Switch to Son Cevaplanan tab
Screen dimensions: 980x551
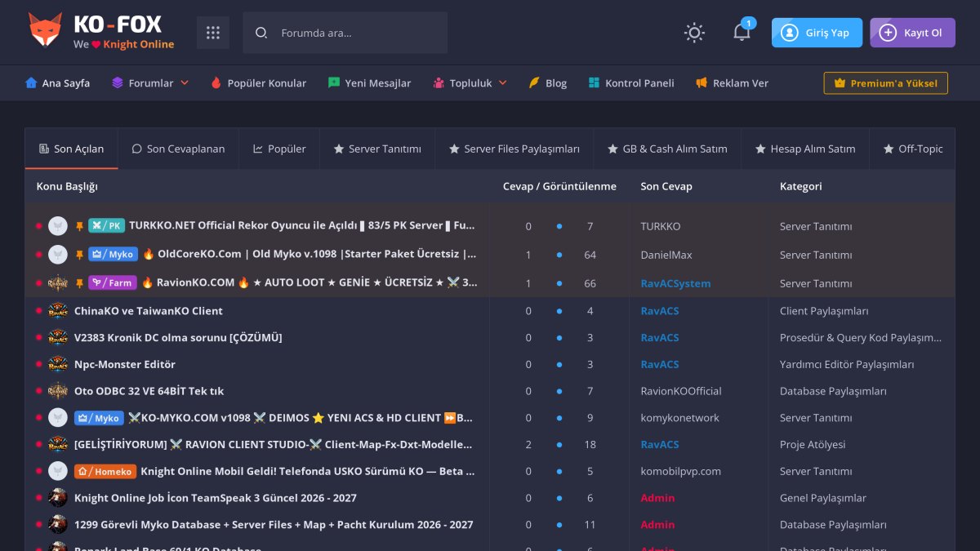(x=178, y=149)
